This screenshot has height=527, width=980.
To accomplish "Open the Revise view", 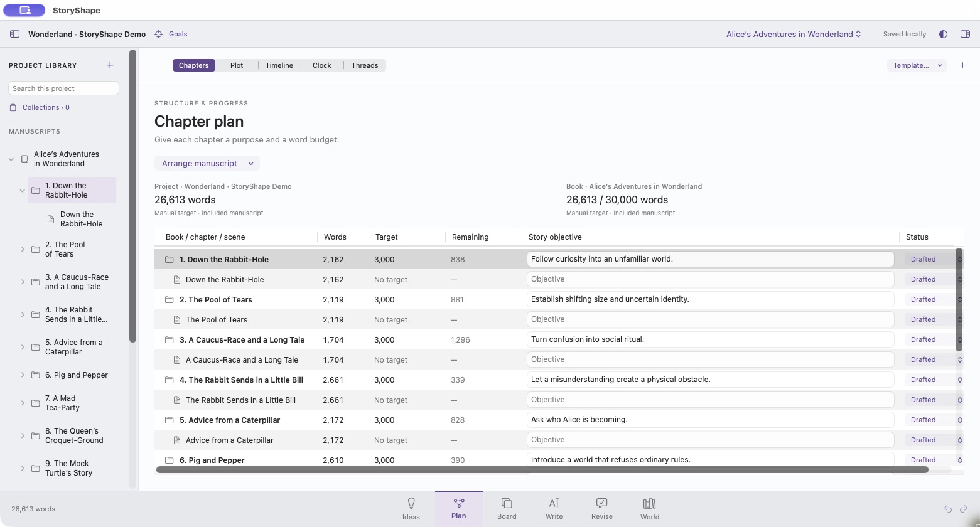I will pyautogui.click(x=602, y=508).
